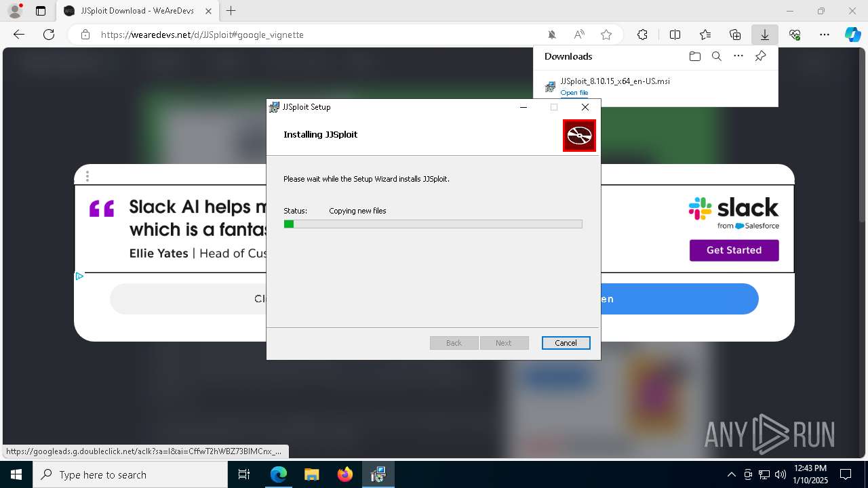Click the installation progress bar
The width and height of the screenshot is (868, 488).
[433, 224]
